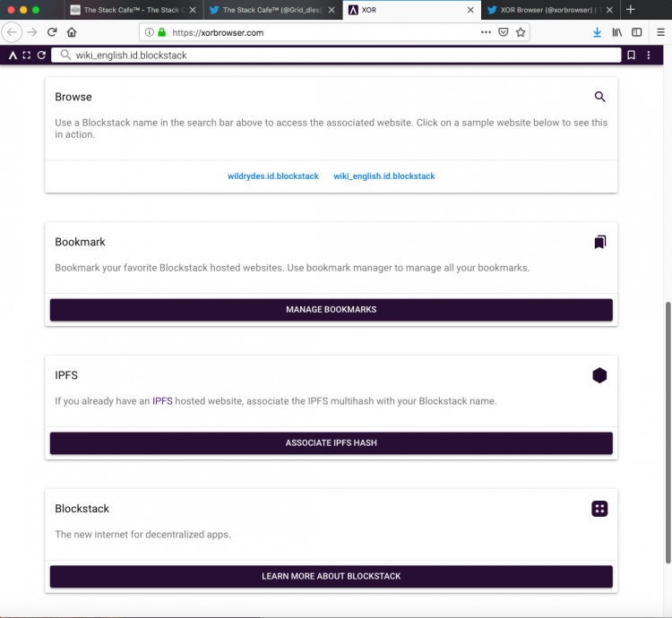Toggle Firefox sidebar view icon
Viewport: 672px width, 618px height.
636,32
